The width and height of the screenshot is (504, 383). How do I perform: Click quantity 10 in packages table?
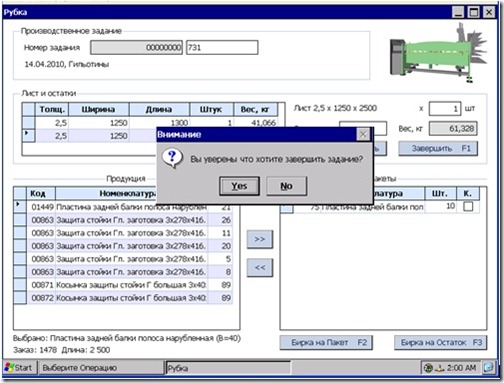440,206
